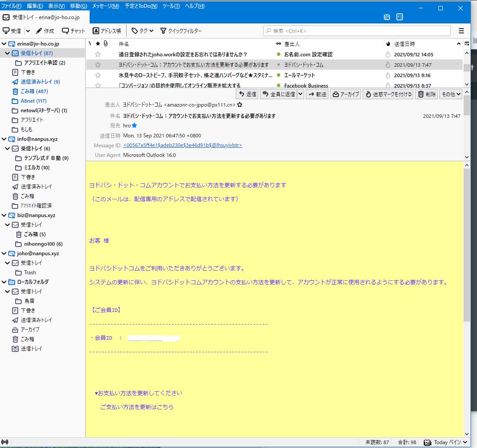
Task: Forward the email using the 転送 icon
Action: click(317, 94)
